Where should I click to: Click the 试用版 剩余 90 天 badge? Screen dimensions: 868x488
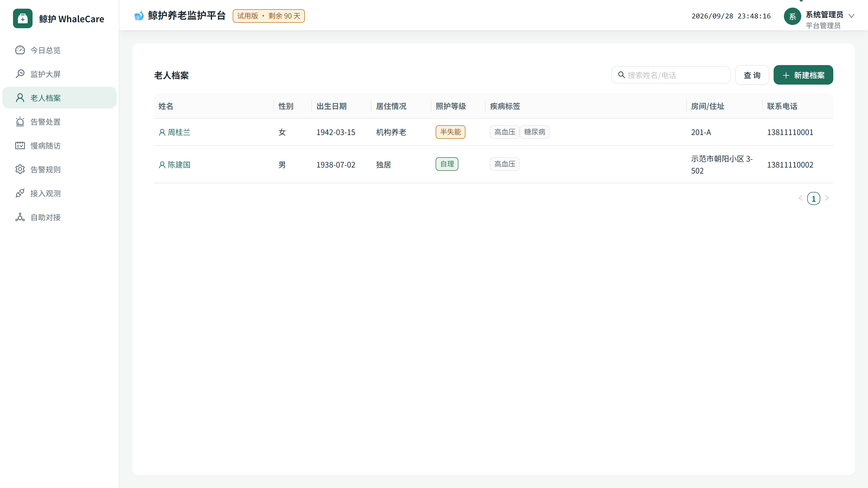[269, 16]
